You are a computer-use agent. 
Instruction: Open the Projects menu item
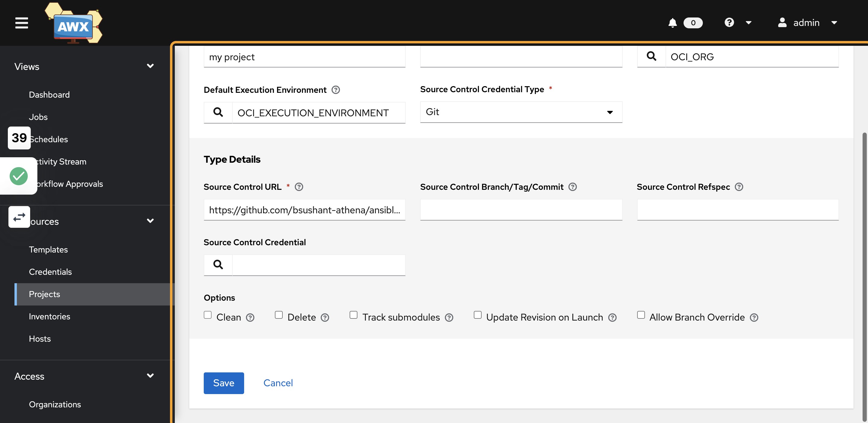tap(44, 294)
